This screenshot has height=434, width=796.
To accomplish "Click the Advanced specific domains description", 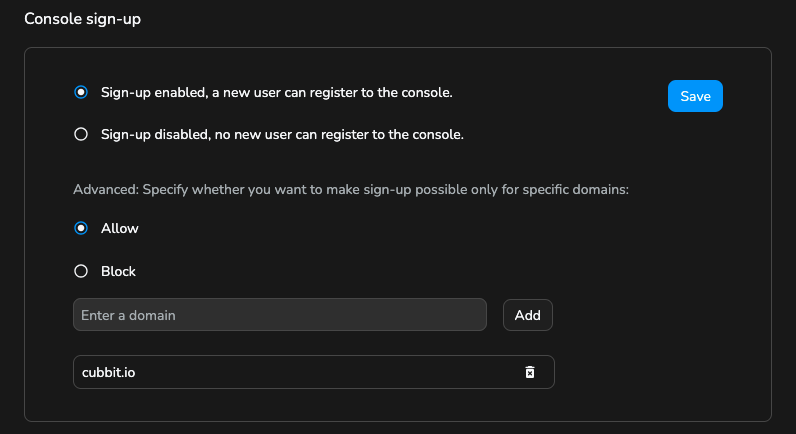I will (x=351, y=189).
